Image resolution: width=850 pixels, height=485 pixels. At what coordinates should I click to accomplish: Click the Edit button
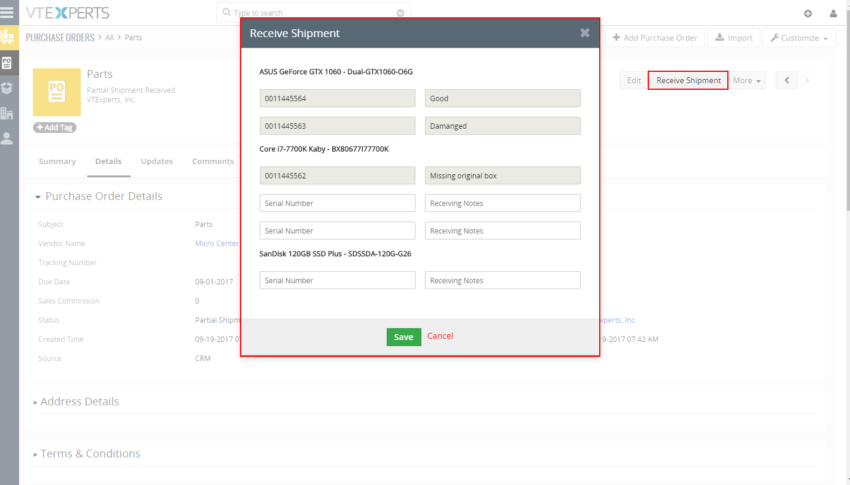click(x=634, y=80)
